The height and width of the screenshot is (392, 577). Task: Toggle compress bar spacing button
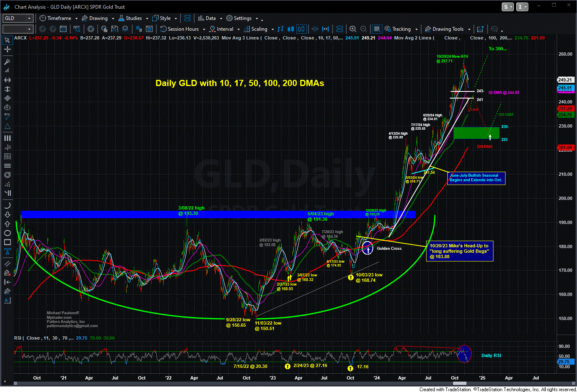[315, 29]
